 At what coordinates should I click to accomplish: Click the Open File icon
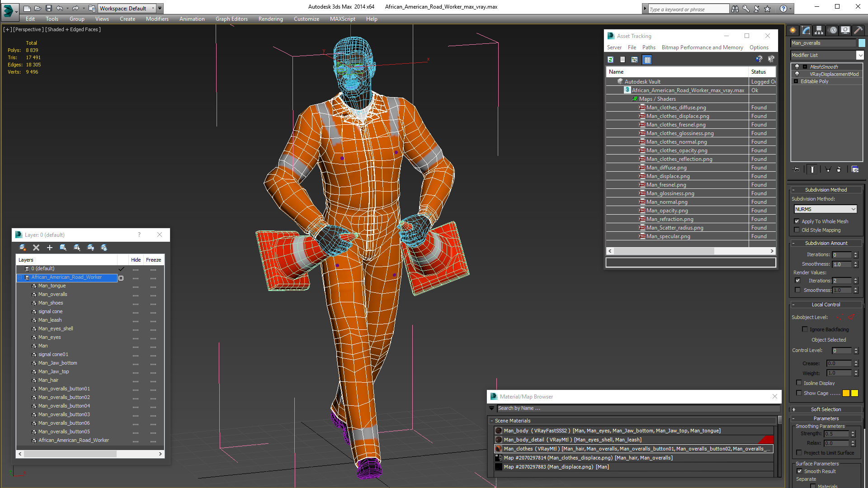click(38, 8)
